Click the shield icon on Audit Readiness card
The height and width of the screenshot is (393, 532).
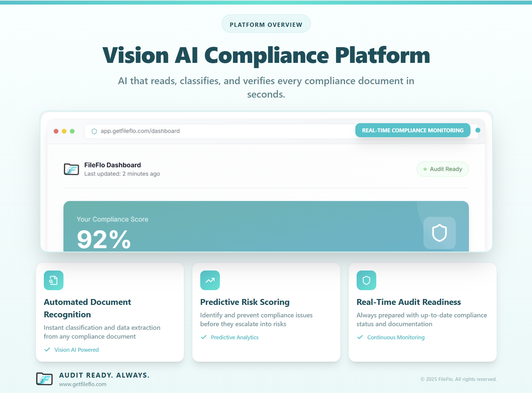(366, 280)
